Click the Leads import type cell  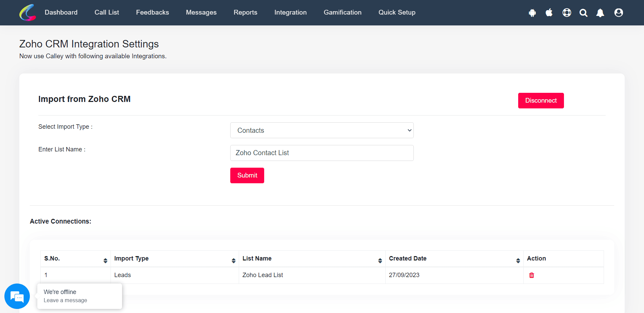pos(175,275)
